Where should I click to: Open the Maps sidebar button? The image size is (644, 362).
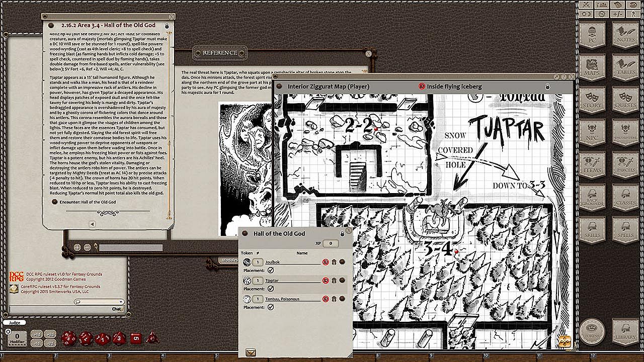point(592,67)
